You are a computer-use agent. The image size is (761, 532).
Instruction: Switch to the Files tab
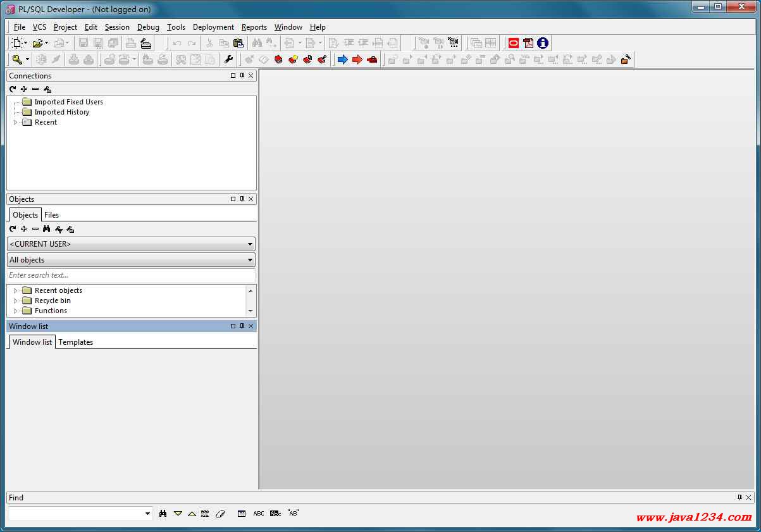click(51, 215)
